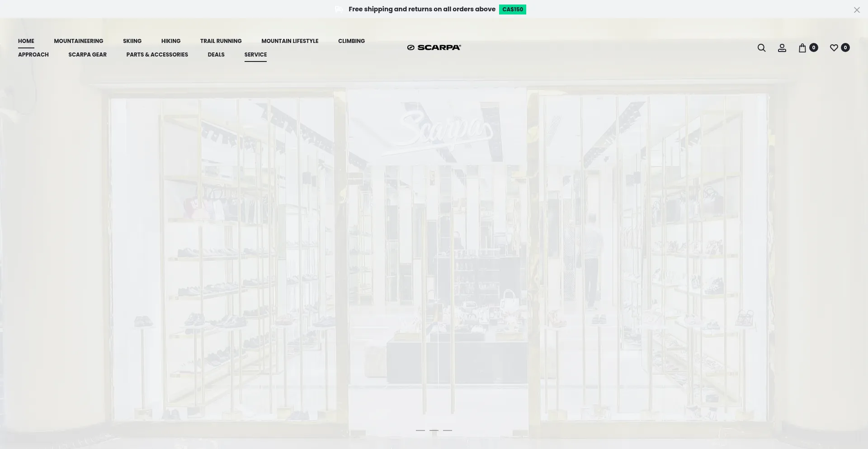Screen dimensions: 868x449
Task: Navigate to the Climbing section
Action: click(x=351, y=41)
